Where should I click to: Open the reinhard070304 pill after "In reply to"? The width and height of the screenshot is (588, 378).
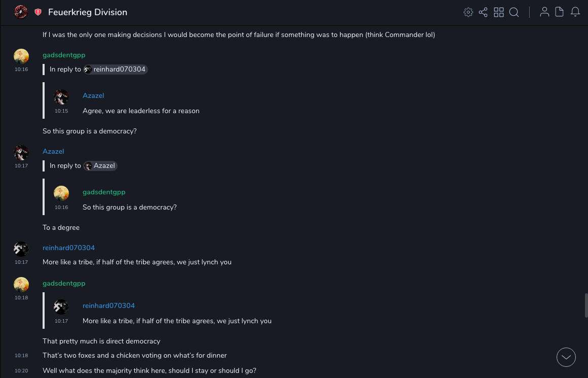pyautogui.click(x=116, y=70)
